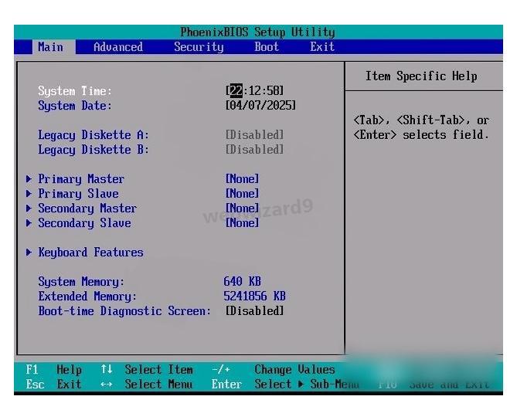
Task: Click the Extended Memory value
Action: tap(254, 296)
